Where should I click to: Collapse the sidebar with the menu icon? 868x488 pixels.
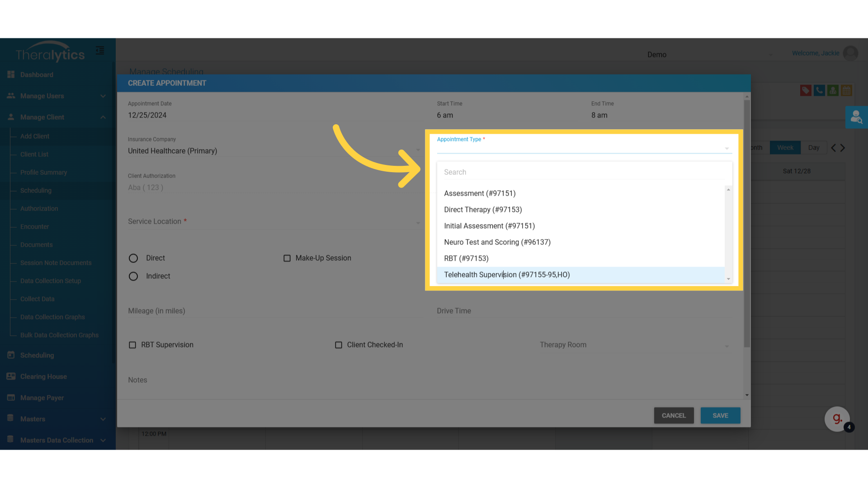coord(100,51)
